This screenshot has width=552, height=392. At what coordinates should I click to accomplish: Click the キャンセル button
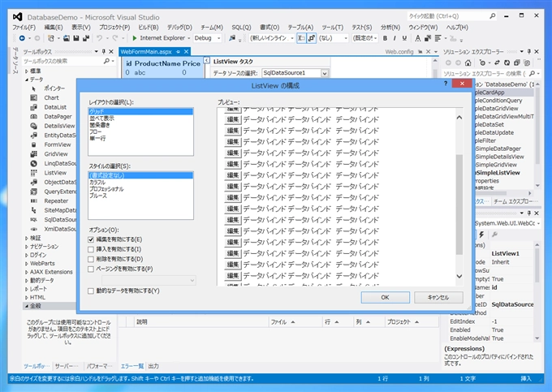click(x=438, y=297)
